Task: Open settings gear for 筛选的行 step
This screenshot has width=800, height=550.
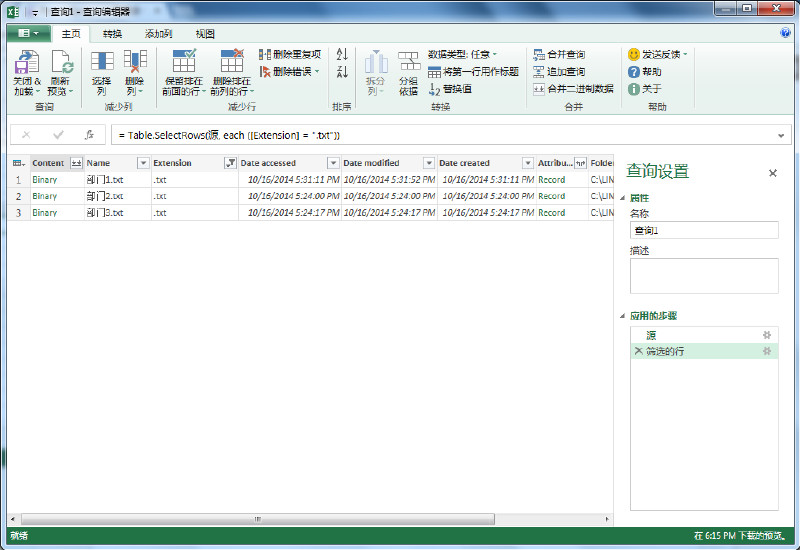Action: coord(766,351)
